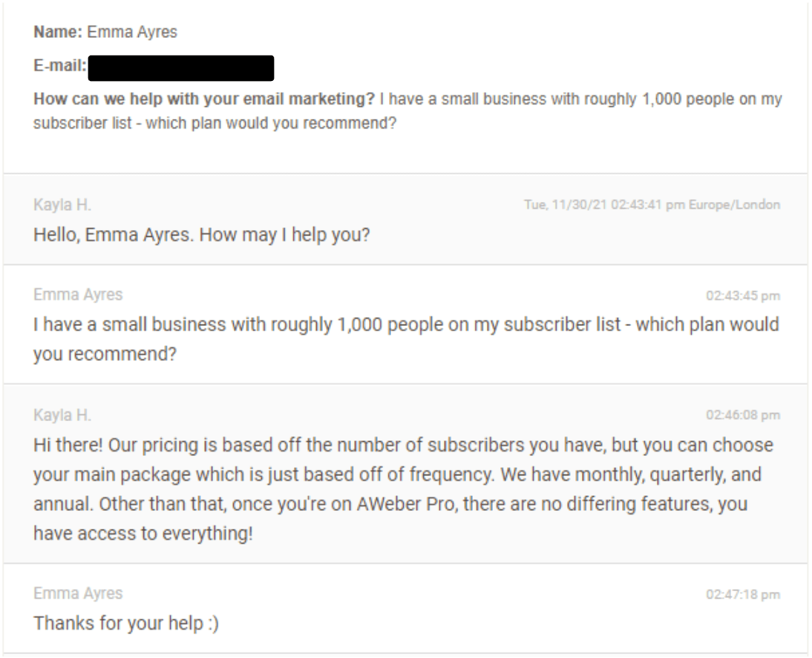This screenshot has height=658, width=812.
Task: Click the 'AWeber Pro' mention in Kayla's reply
Action: [406, 504]
